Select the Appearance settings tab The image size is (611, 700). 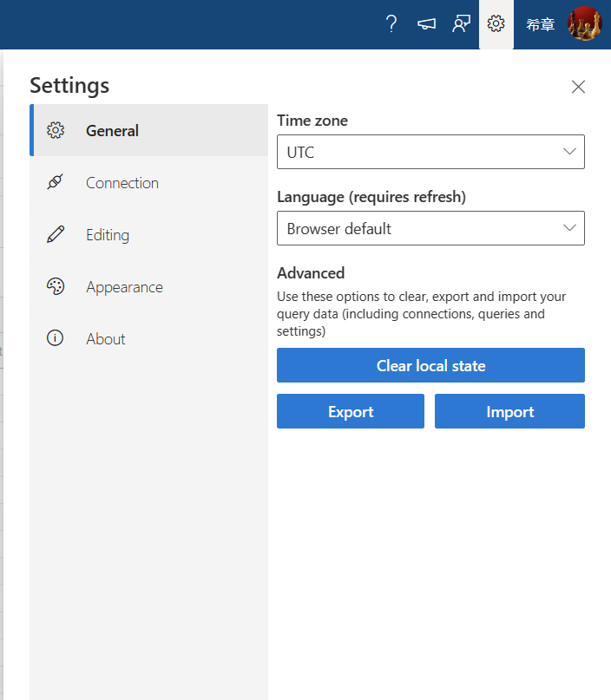[x=148, y=286]
